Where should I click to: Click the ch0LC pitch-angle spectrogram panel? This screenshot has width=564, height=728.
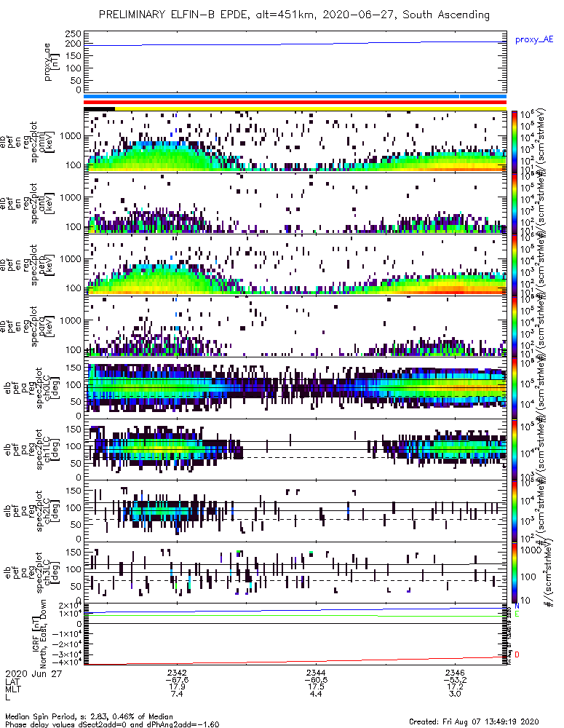click(295, 388)
